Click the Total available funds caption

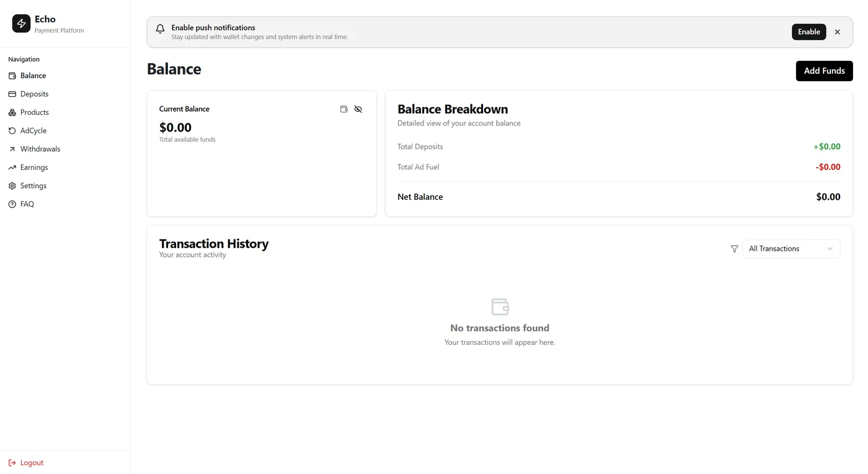(x=187, y=140)
